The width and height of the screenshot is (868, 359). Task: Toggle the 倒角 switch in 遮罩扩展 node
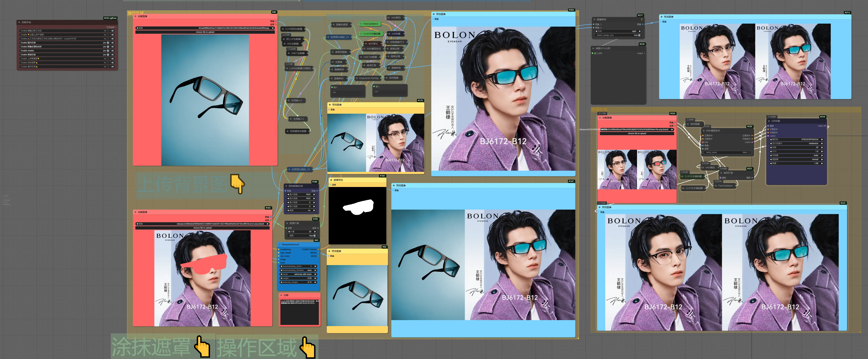click(302, 236)
